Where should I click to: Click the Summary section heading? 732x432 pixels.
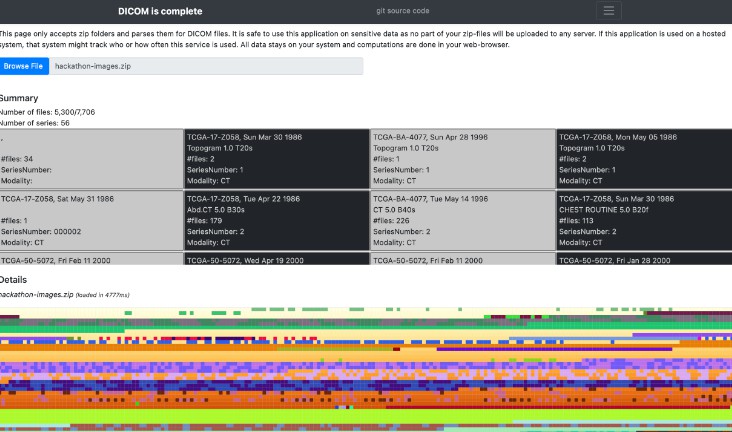pos(19,98)
